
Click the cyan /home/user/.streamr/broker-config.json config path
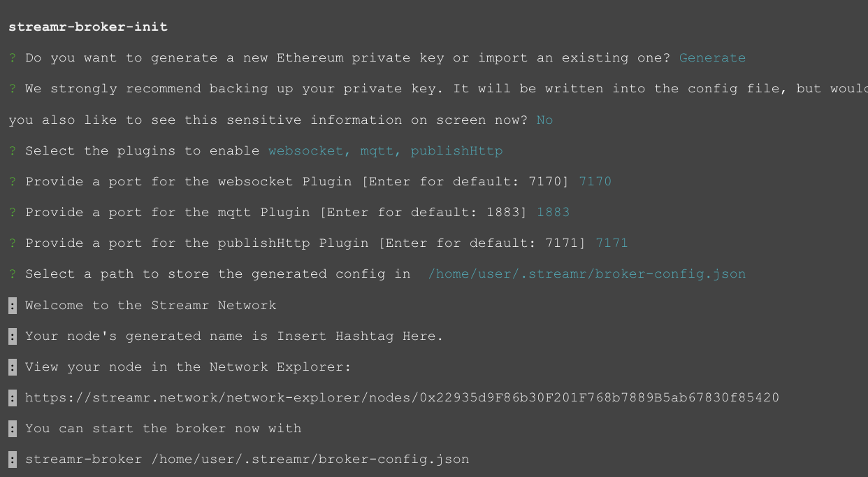click(x=586, y=274)
